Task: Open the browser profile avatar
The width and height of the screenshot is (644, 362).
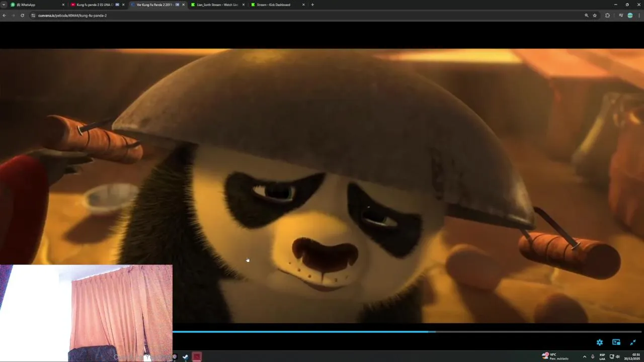Action: [630, 16]
